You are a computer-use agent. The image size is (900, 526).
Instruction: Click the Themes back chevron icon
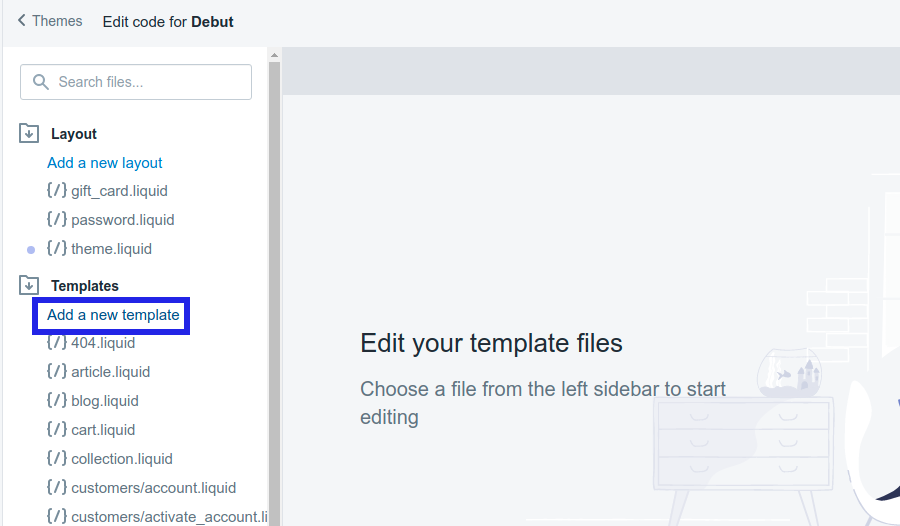(22, 21)
